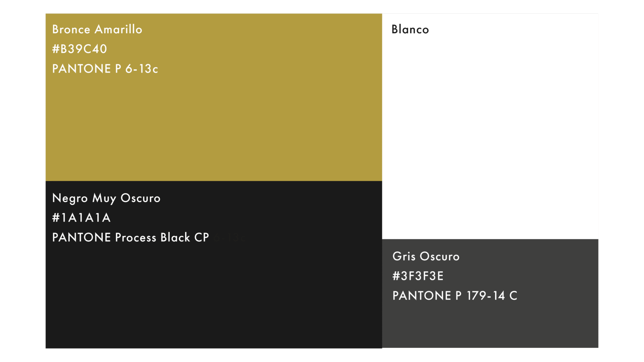The height and width of the screenshot is (362, 644).
Task: Click the PANTONE P 6-13c label
Action: [105, 69]
